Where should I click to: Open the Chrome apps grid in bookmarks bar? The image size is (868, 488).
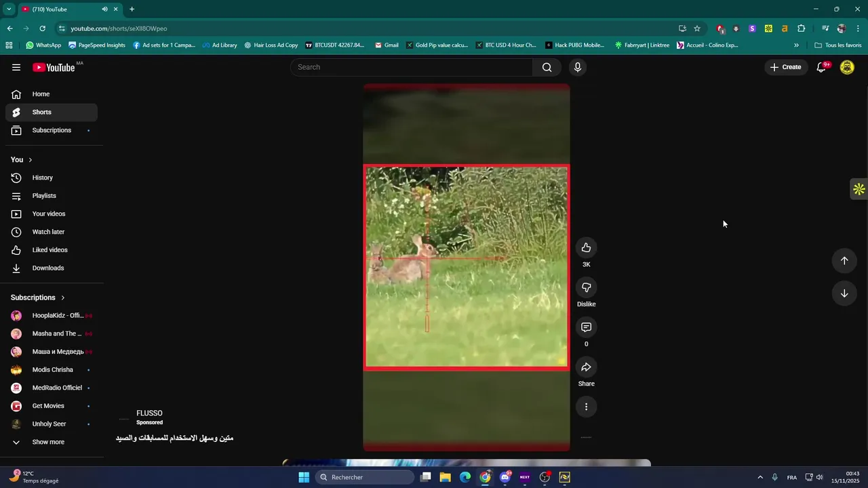[x=9, y=45]
